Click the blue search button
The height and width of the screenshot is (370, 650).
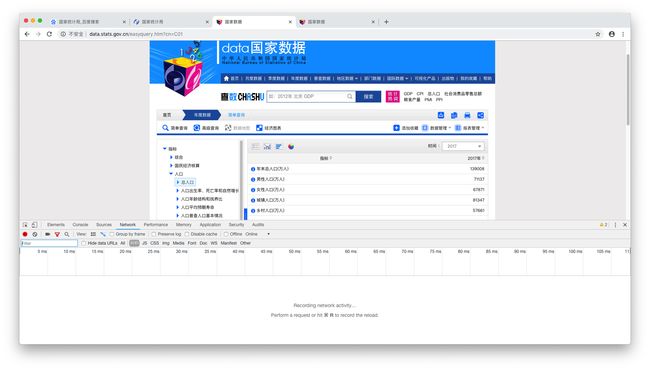368,97
